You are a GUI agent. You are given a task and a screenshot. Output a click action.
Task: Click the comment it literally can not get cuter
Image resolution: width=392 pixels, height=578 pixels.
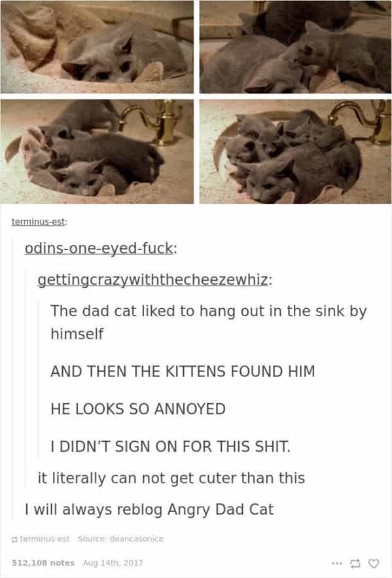pyautogui.click(x=171, y=478)
